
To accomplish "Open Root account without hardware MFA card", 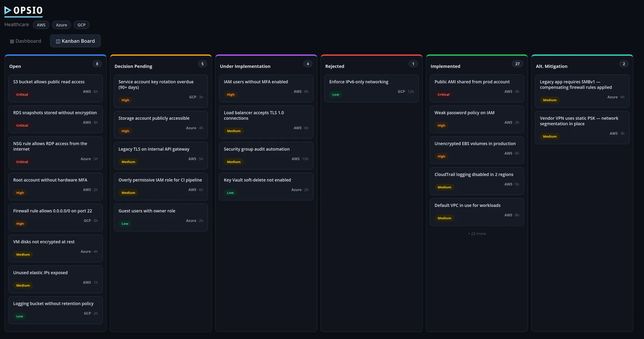I will pyautogui.click(x=55, y=187).
